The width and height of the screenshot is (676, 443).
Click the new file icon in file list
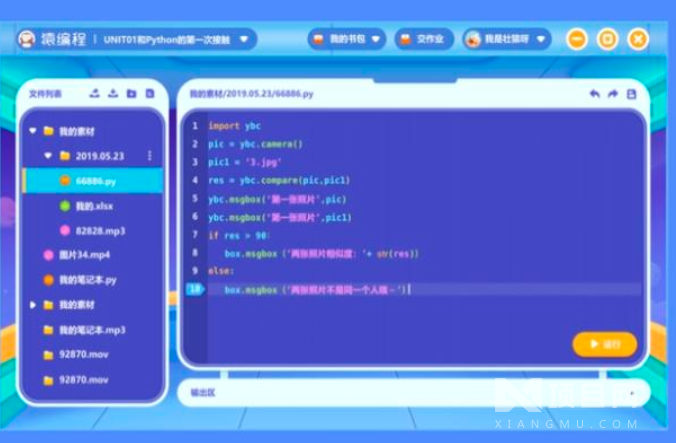pos(149,94)
